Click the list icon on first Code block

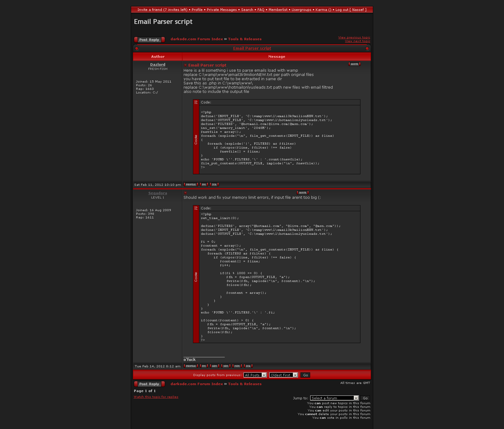tap(196, 102)
